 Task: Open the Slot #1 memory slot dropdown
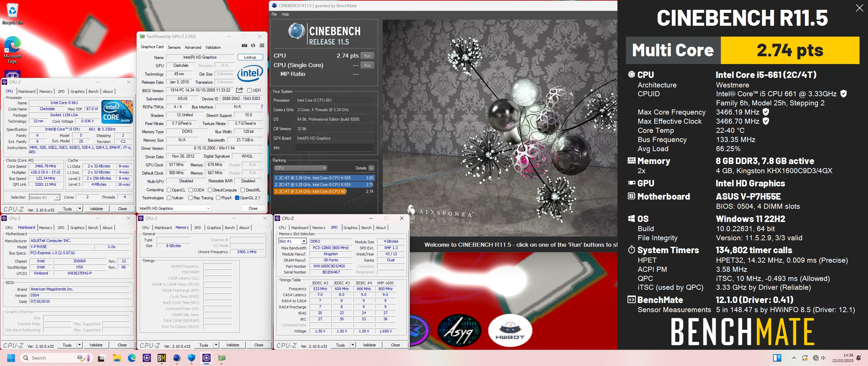293,241
